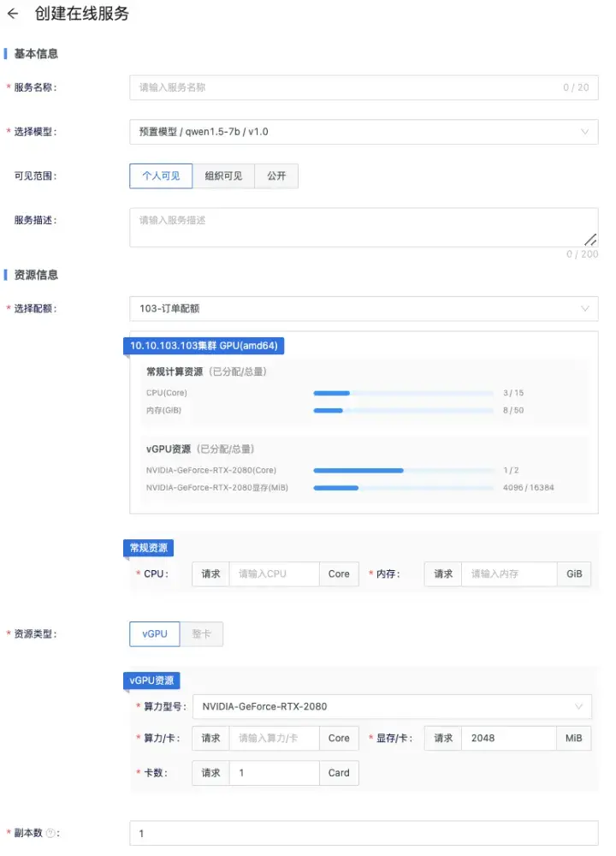The height and width of the screenshot is (856, 616).
Task: Click the CPU(Core) usage progress bar
Action: (404, 393)
